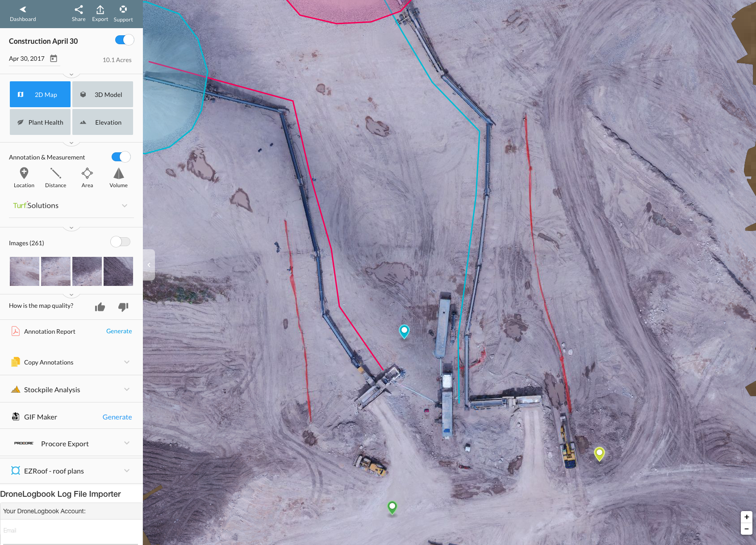
Task: Collapse the left sidebar panel
Action: (x=149, y=265)
